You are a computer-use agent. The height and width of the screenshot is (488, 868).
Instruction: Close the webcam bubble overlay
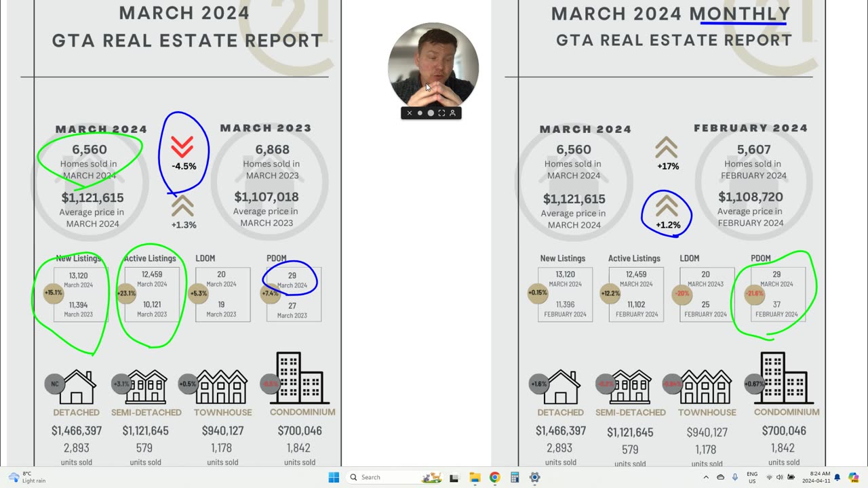tap(409, 113)
